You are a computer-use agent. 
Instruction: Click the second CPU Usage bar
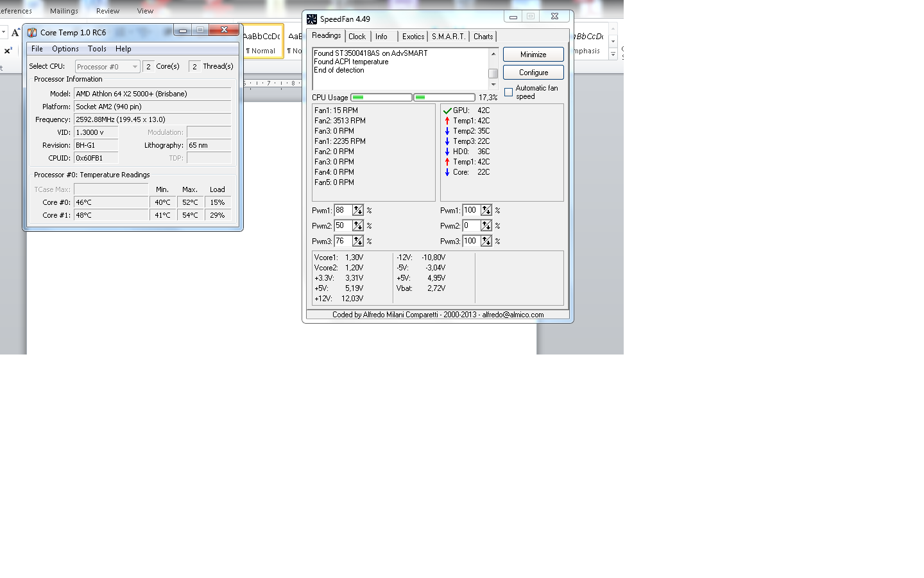coord(444,98)
